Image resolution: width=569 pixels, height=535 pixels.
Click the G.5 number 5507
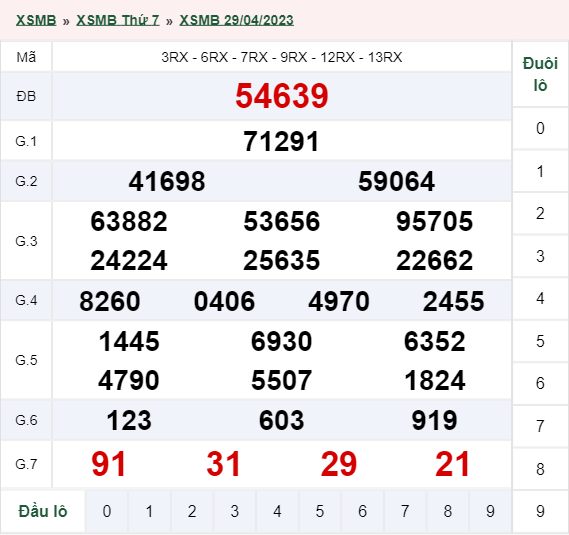point(282,381)
